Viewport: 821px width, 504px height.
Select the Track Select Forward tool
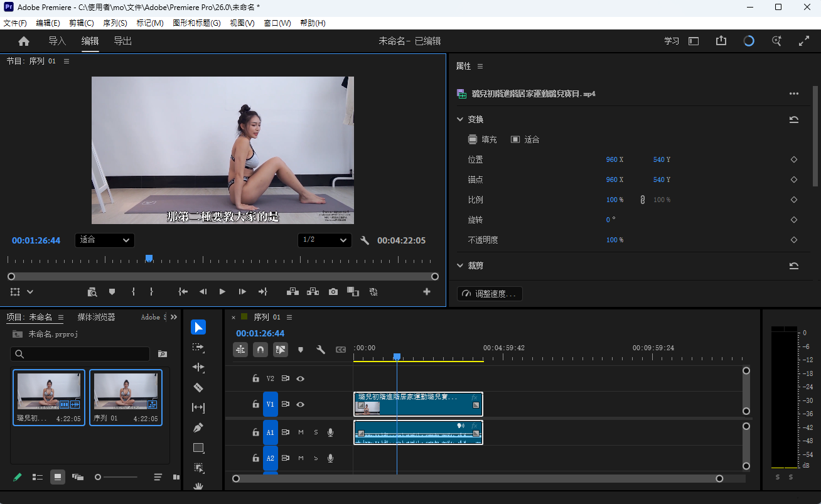tap(198, 347)
